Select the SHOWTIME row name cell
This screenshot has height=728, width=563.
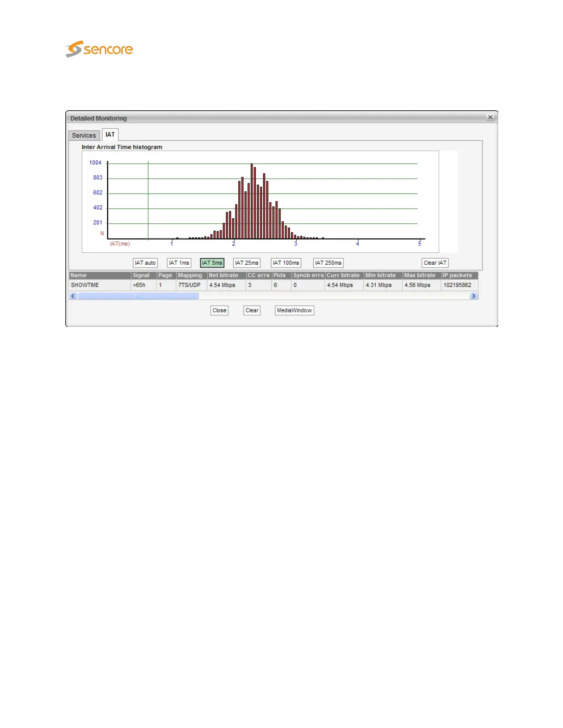point(100,285)
